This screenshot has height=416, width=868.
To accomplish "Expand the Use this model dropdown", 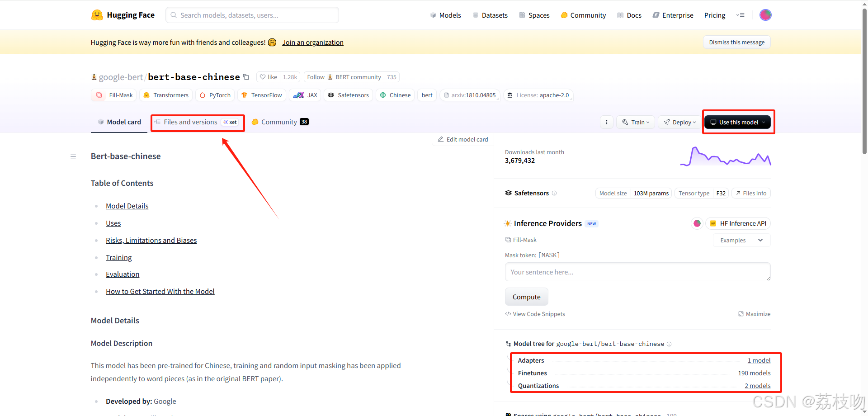I will click(x=737, y=122).
